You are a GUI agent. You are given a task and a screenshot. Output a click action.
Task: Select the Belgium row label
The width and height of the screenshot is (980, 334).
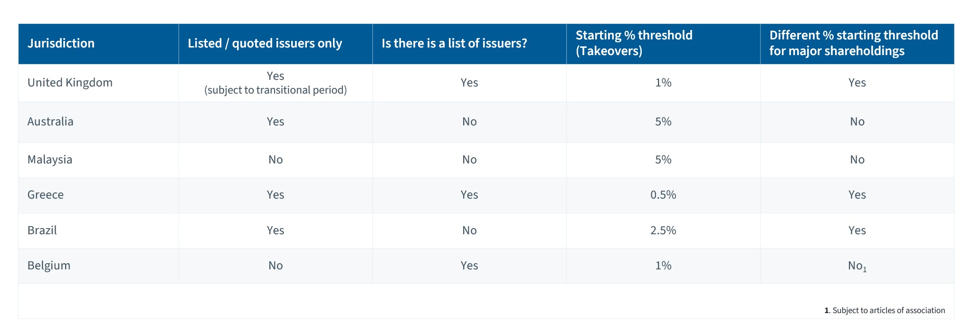(x=49, y=266)
